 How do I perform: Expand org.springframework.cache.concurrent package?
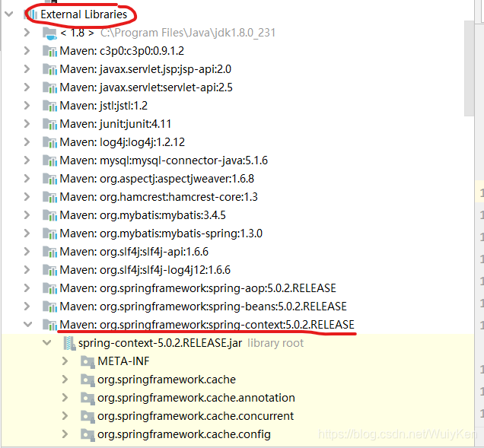pyautogui.click(x=65, y=415)
